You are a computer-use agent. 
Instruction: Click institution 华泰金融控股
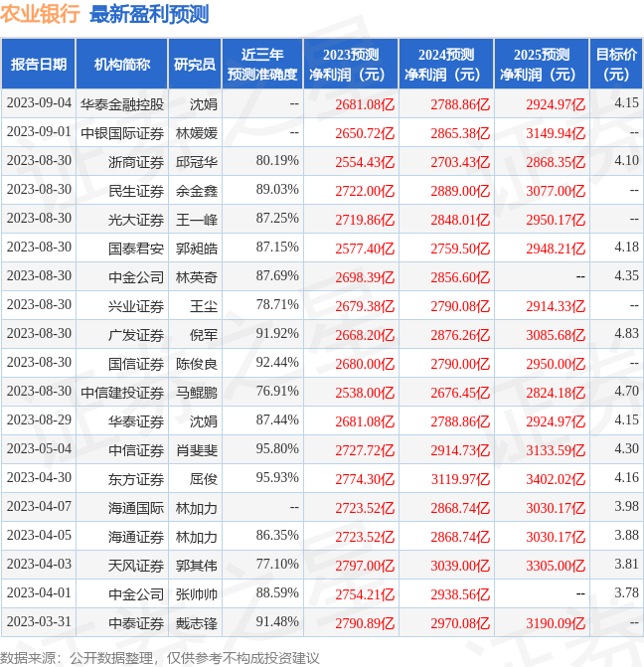coord(122,104)
